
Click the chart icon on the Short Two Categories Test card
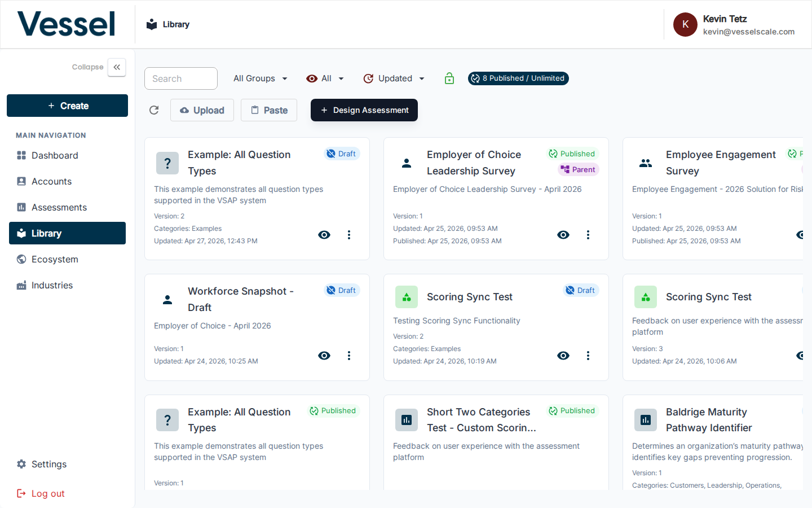coord(407,420)
